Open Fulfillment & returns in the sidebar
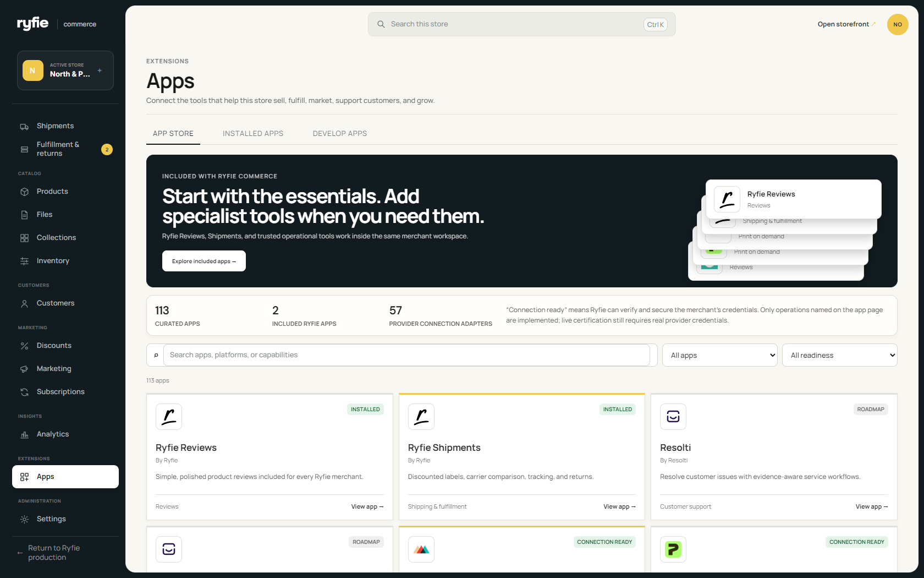Viewport: 924px width, 578px height. (x=65, y=149)
